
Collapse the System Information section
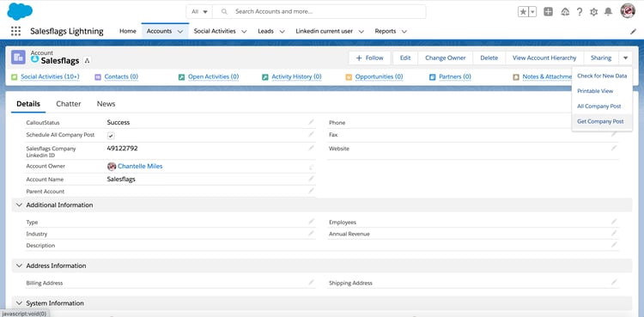click(x=19, y=303)
